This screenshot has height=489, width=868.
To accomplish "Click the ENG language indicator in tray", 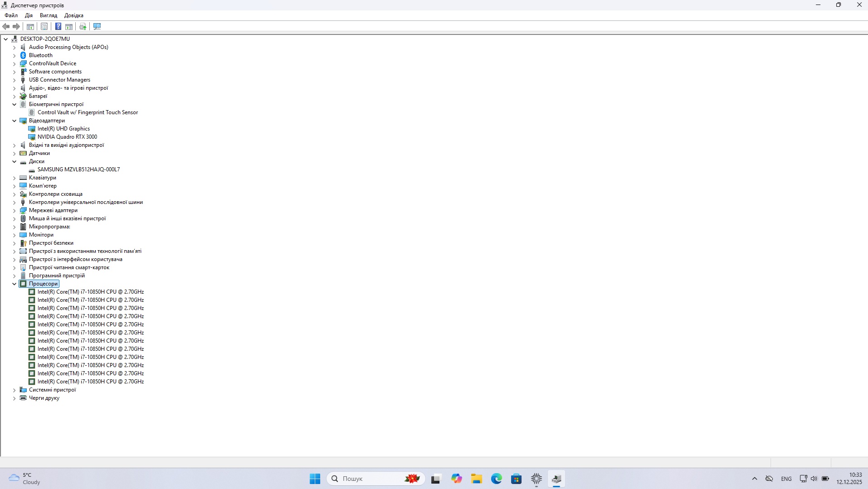I will click(786, 479).
